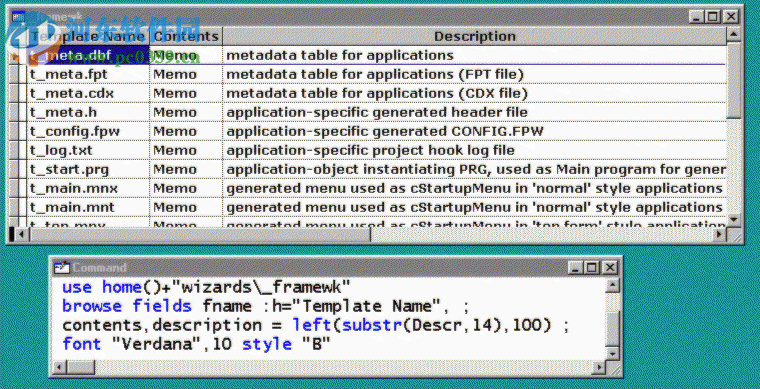Select the t_start.prg cell

coord(88,169)
